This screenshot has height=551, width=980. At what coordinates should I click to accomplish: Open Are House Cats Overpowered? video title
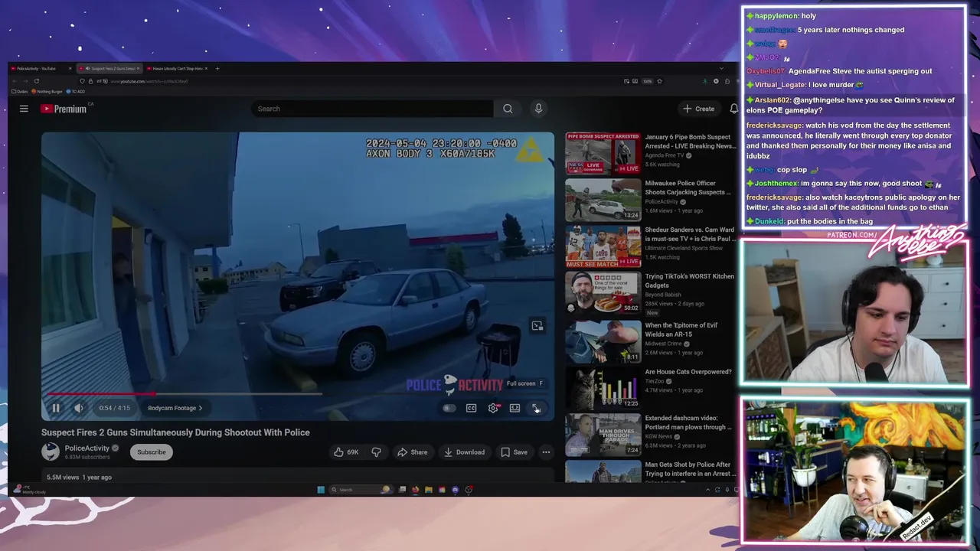[688, 372]
